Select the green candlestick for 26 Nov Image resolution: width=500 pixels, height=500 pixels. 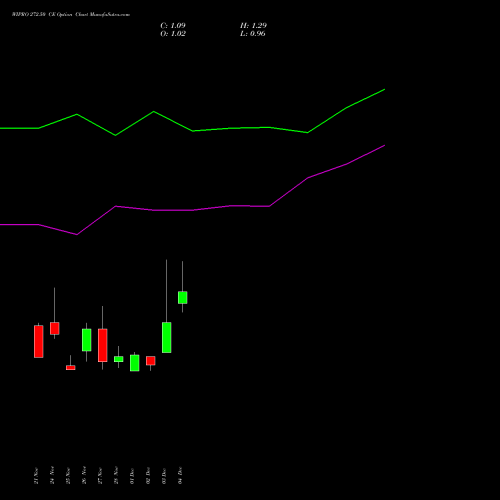[87, 340]
